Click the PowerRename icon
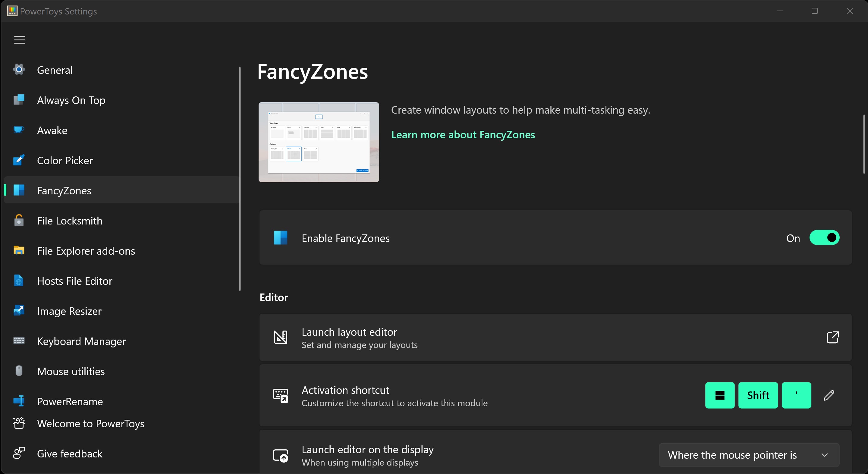Screen dimensions: 868x474 point(20,401)
